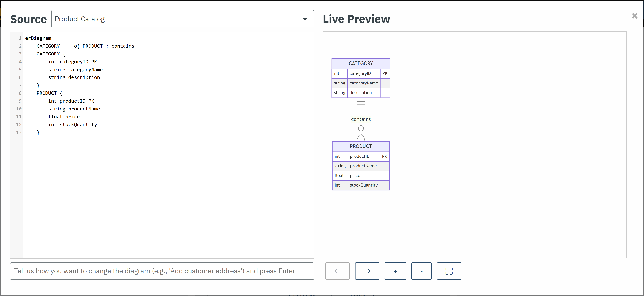Click the dropdown arrow beside Product Catalog
Image resolution: width=644 pixels, height=296 pixels.
click(x=305, y=19)
